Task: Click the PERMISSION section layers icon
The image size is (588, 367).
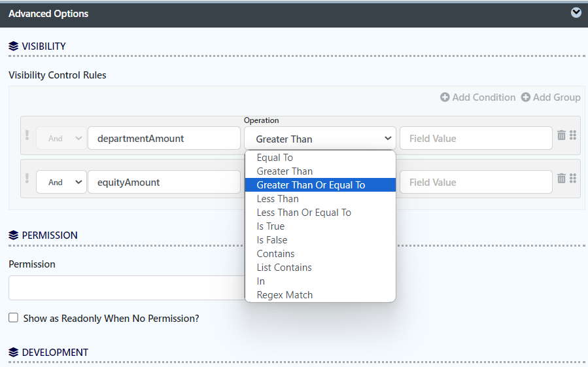Action: tap(14, 236)
